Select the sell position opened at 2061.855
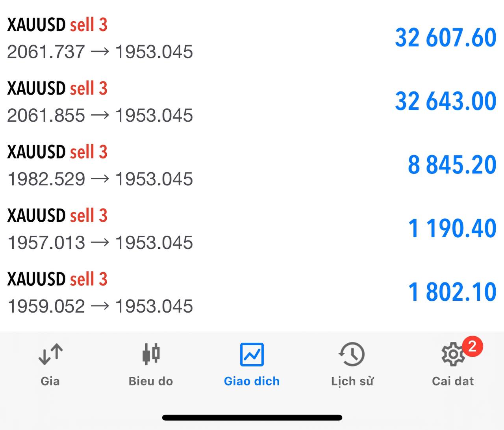Viewport: 504px width, 430px height. pyautogui.click(x=252, y=102)
